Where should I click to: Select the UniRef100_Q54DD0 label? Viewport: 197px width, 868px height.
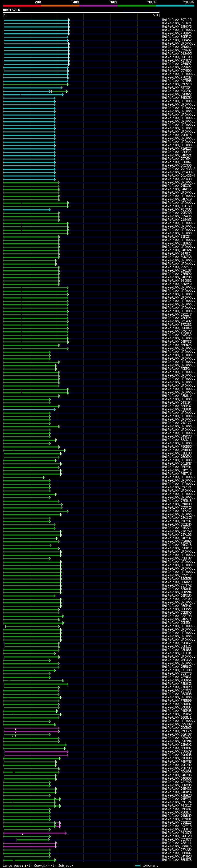177,450
